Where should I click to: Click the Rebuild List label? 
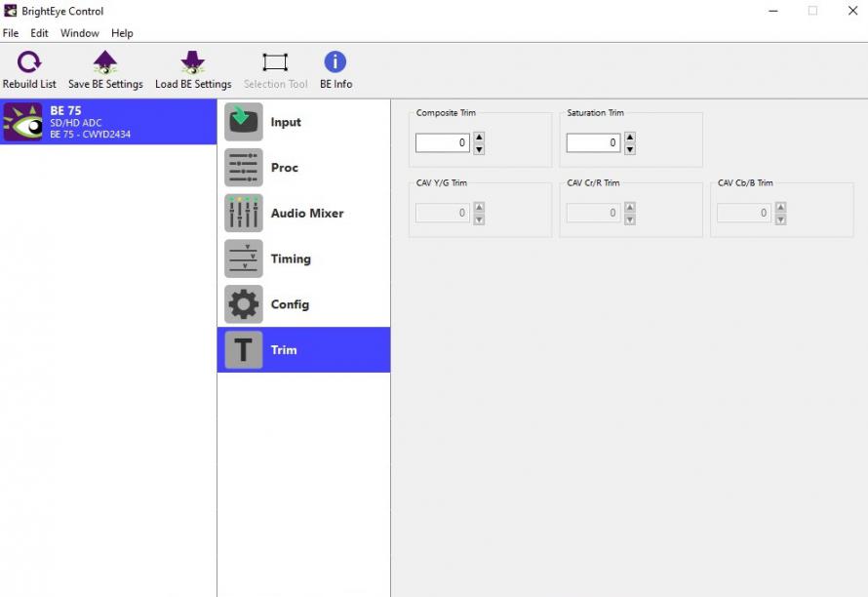pos(29,84)
